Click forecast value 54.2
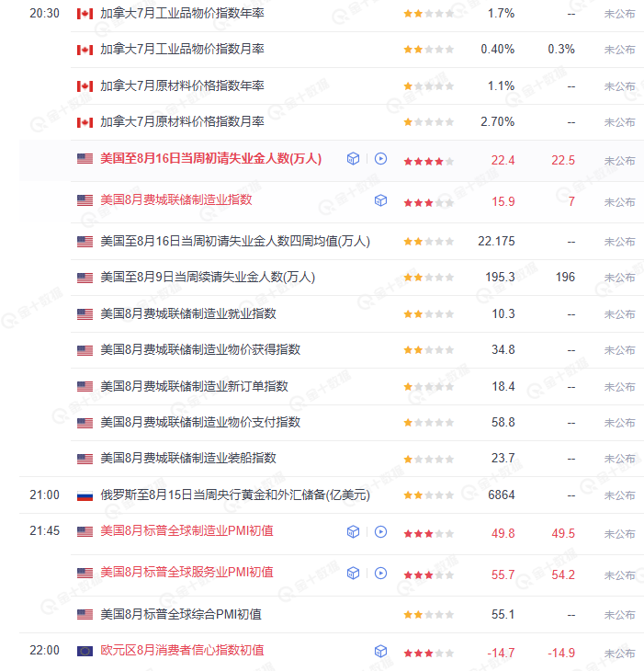The width and height of the screenshot is (644, 671). click(x=563, y=574)
